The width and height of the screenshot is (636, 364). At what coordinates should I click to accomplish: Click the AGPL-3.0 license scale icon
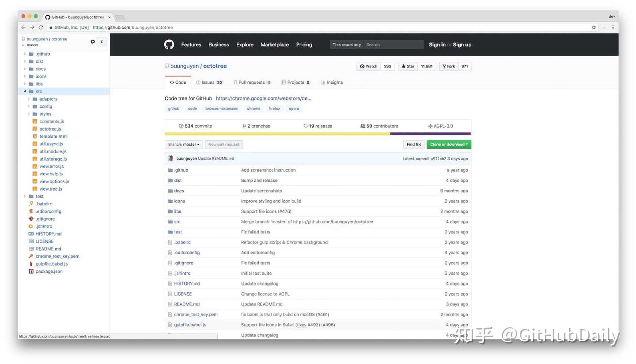click(x=430, y=126)
